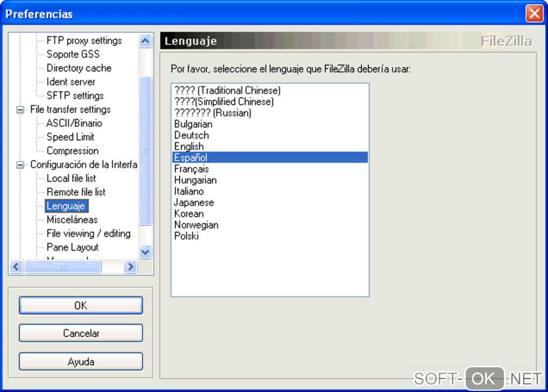Viewport: 548px width, 392px height.
Task: Open Compression settings page
Action: 73,150
